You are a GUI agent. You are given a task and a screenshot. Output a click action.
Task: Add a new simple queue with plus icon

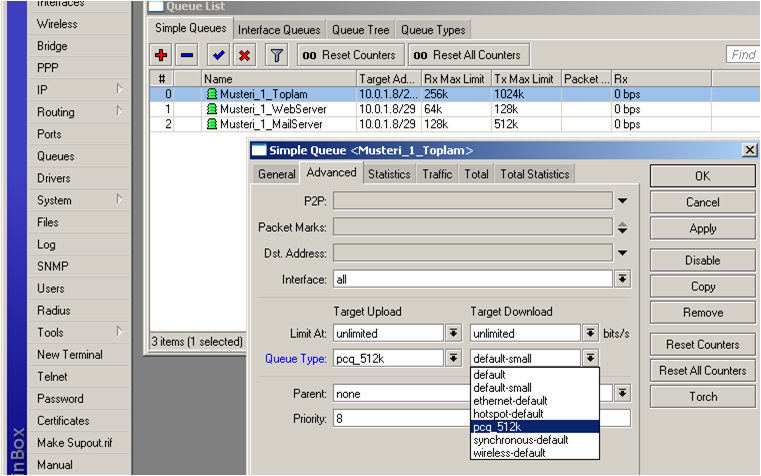coord(161,55)
